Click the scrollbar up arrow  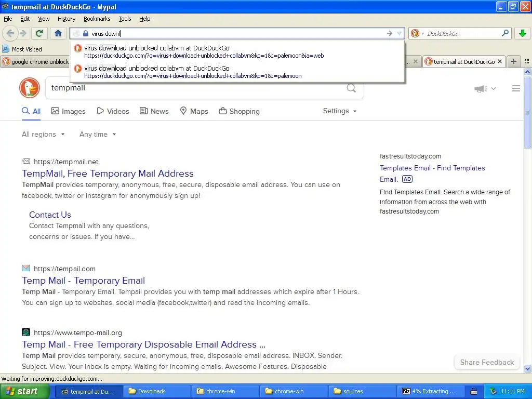point(527,72)
